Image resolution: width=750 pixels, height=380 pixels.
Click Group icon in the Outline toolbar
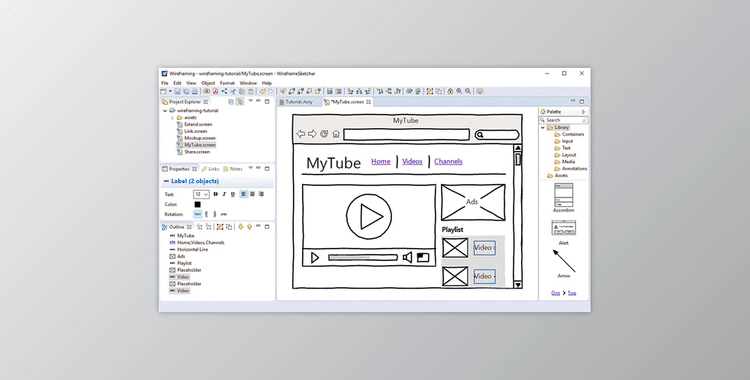point(220,226)
